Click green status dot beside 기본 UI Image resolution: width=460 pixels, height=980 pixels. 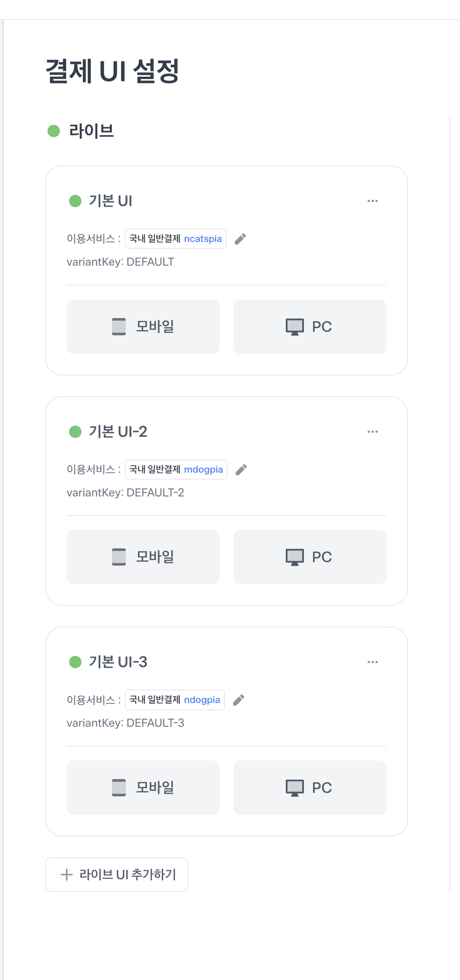(x=75, y=201)
